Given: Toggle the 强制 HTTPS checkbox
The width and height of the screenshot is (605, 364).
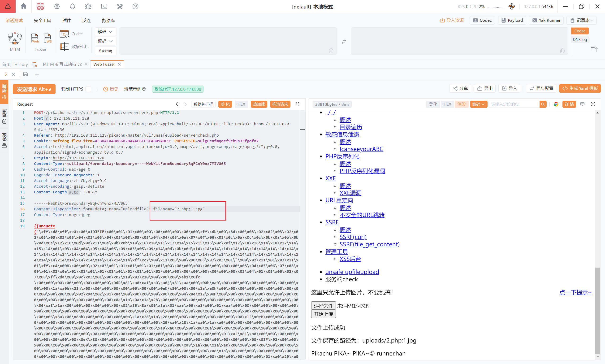Looking at the screenshot, I should 88,89.
